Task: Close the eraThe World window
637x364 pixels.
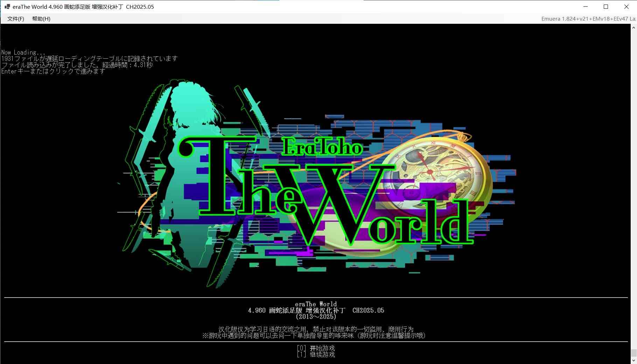Action: coord(626,7)
